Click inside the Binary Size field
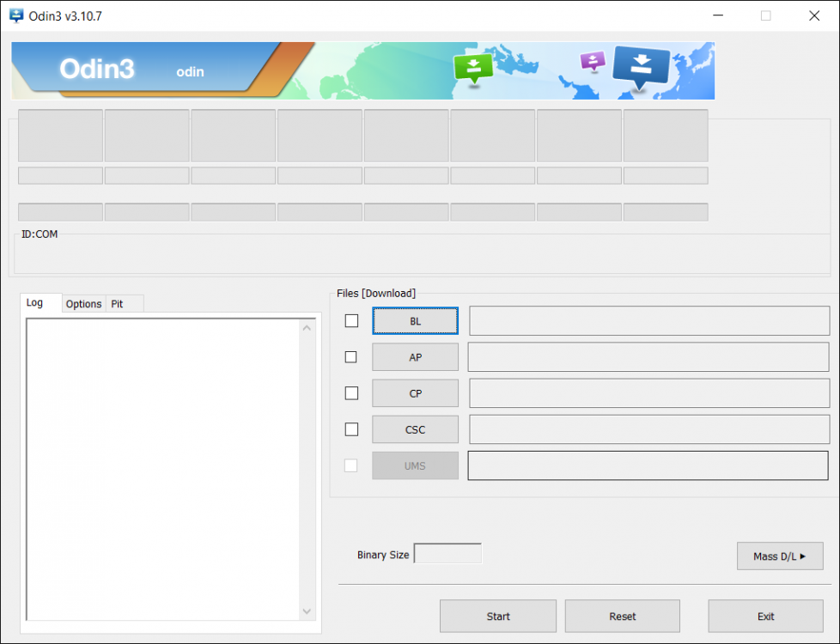The image size is (840, 644). (x=447, y=553)
